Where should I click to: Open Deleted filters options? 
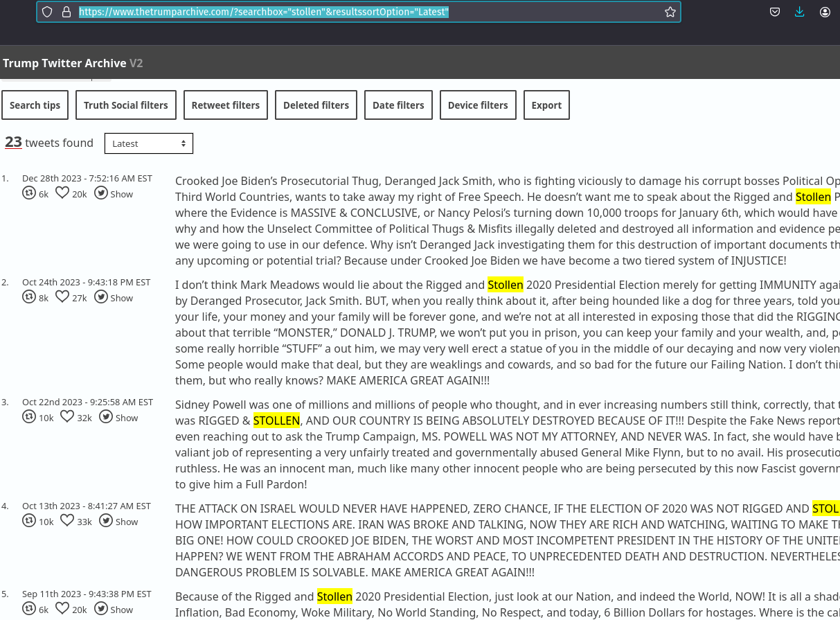pyautogui.click(x=316, y=105)
